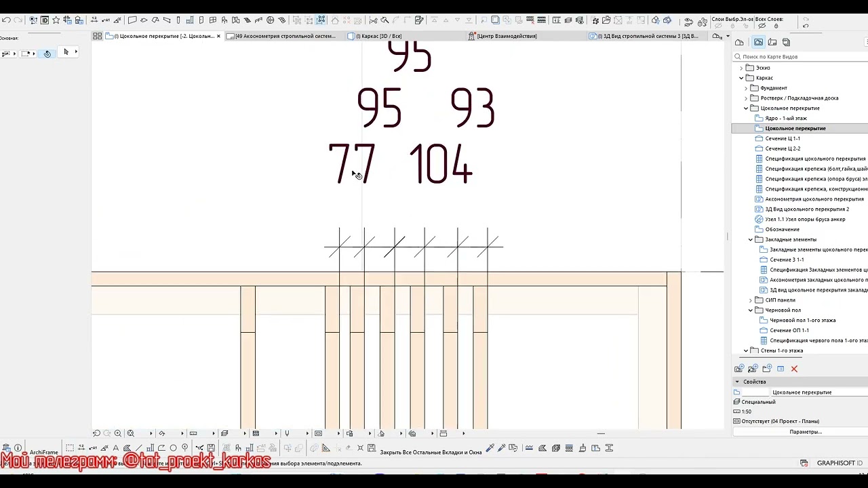The height and width of the screenshot is (488, 868).
Task: Click the syringe inject parameters icon
Action: click(x=502, y=448)
